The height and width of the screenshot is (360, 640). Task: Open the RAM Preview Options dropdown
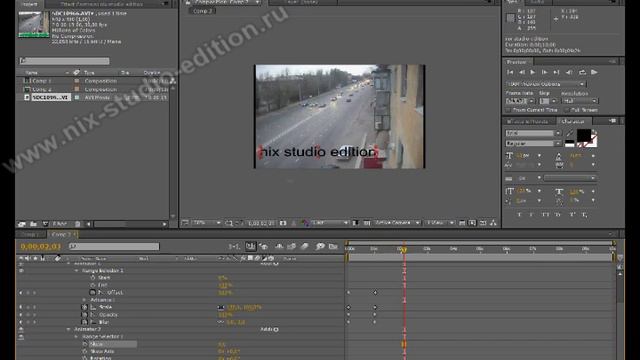[546, 84]
